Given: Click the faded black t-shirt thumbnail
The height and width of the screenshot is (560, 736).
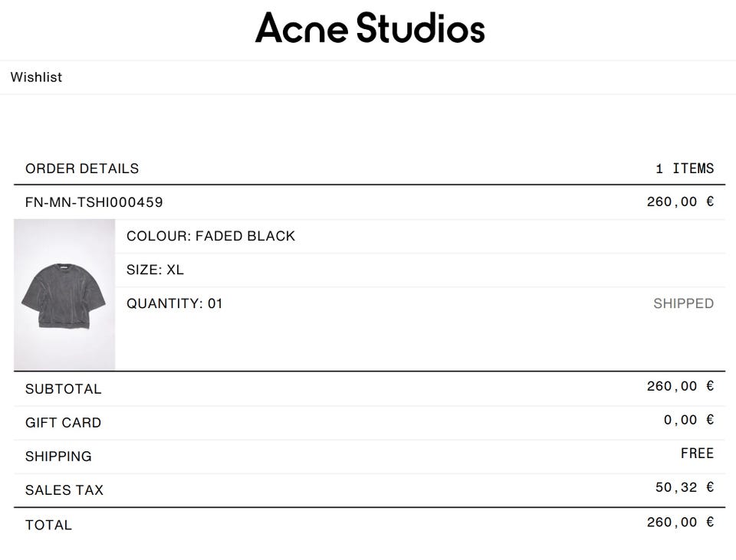Looking at the screenshot, I should pos(64,295).
